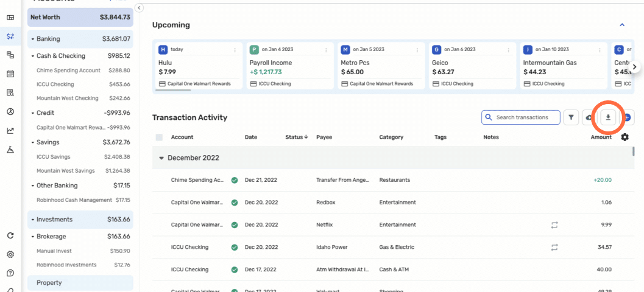Open the line chart icon in the left rail
This screenshot has height=292, width=644.
pos(11,131)
